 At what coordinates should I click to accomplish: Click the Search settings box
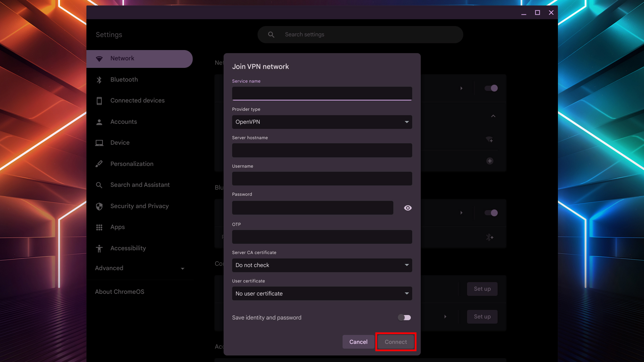pyautogui.click(x=360, y=35)
